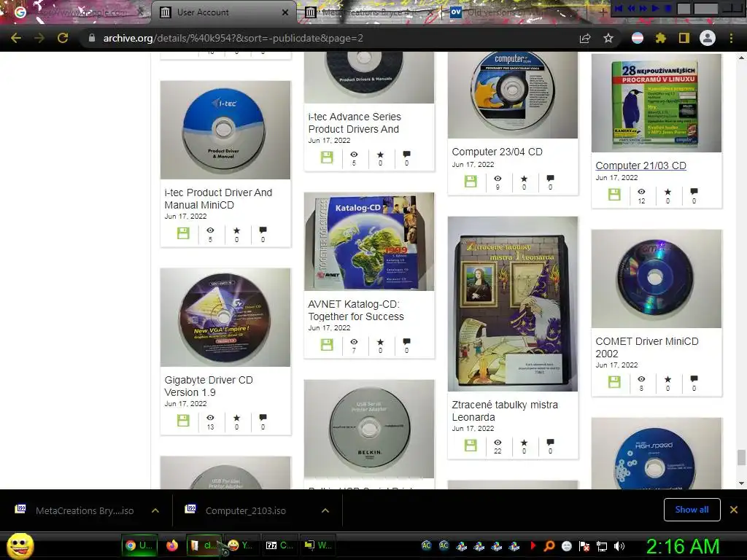Close the downloads bar
Screen dimensions: 747x560
[734, 510]
